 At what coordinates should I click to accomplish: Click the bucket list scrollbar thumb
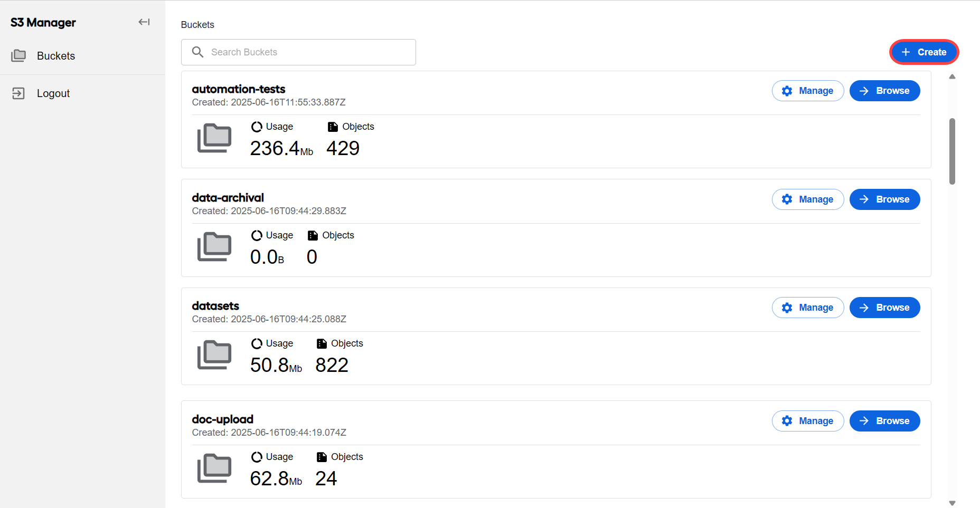[952, 151]
